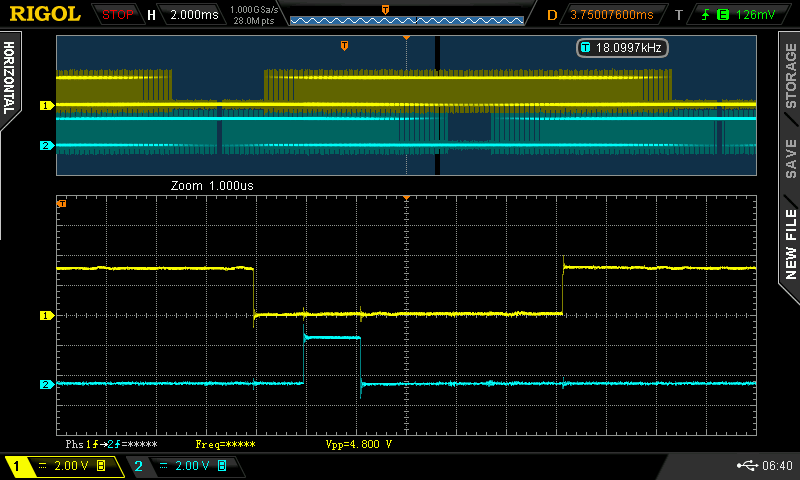Open the STORAGE side menu tab
This screenshot has height=480, width=800.
tap(790, 76)
